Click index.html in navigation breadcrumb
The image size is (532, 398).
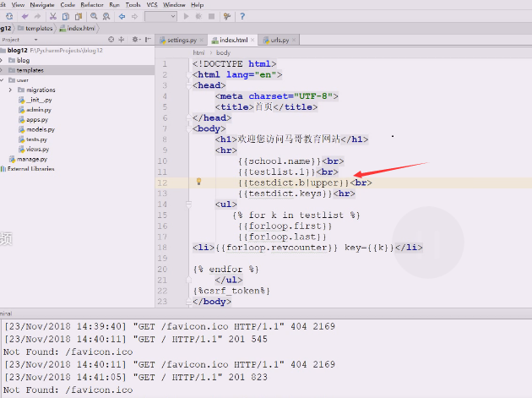point(78,28)
